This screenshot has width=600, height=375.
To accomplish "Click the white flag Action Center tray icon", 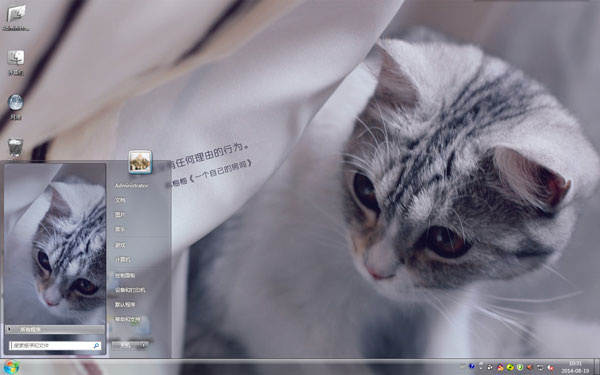I will point(481,365).
